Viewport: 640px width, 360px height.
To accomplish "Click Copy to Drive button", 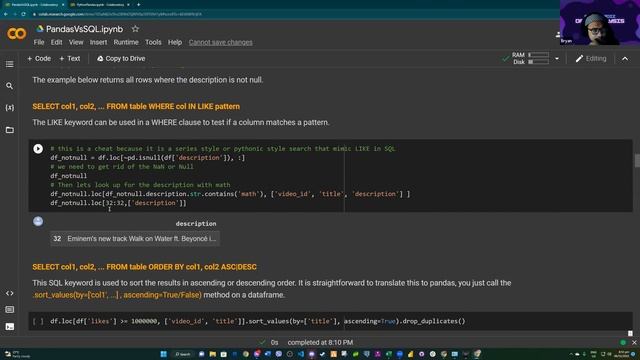I will (x=121, y=59).
